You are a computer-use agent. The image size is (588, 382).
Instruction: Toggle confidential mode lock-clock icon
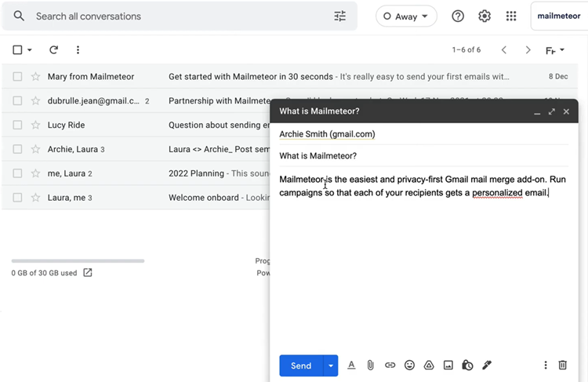(467, 365)
